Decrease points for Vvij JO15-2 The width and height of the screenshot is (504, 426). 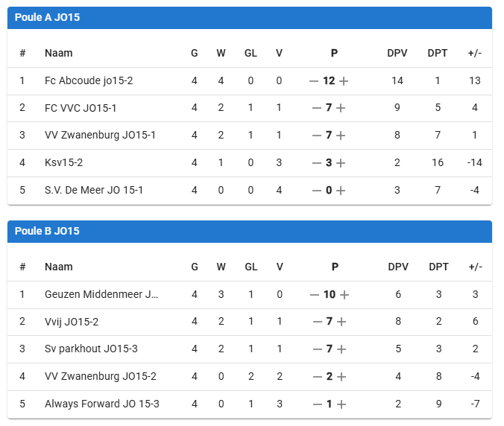click(317, 322)
